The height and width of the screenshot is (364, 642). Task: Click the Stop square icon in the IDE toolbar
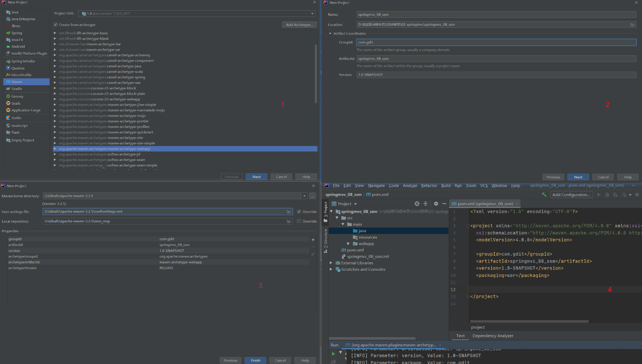coord(637,195)
